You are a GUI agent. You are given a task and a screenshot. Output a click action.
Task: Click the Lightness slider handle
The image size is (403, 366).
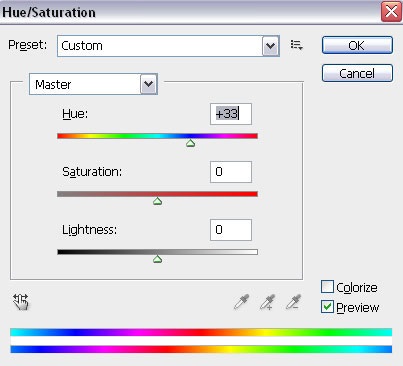click(157, 259)
